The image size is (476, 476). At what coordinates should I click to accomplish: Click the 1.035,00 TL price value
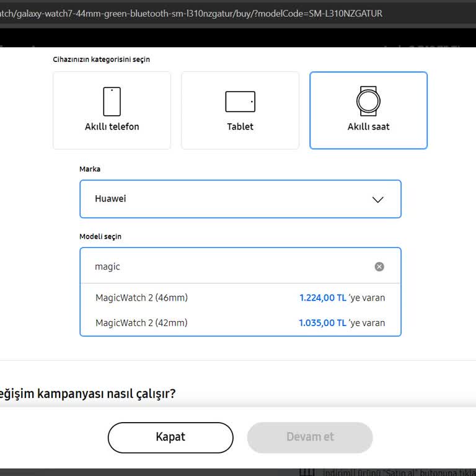(x=322, y=323)
